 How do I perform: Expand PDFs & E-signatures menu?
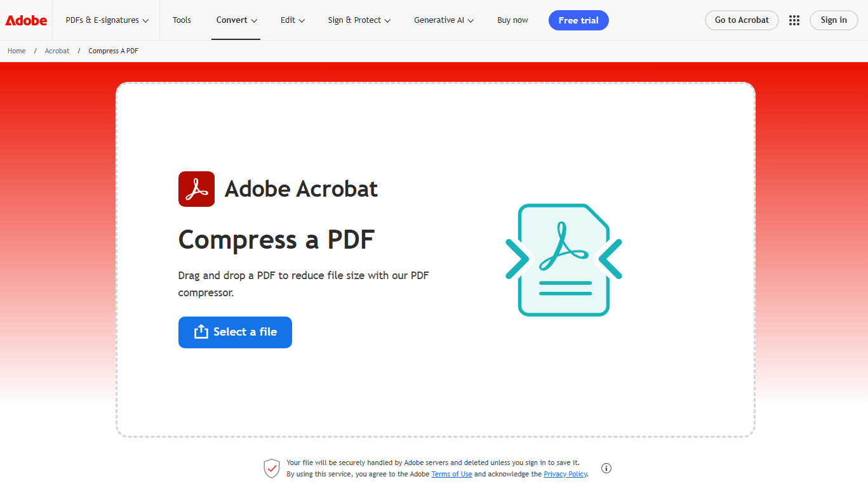[107, 20]
